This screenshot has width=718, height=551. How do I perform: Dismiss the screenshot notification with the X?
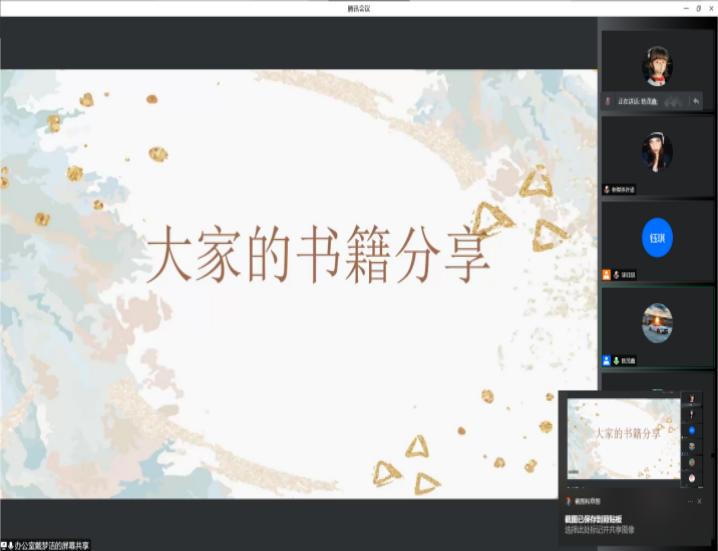pyautogui.click(x=699, y=501)
